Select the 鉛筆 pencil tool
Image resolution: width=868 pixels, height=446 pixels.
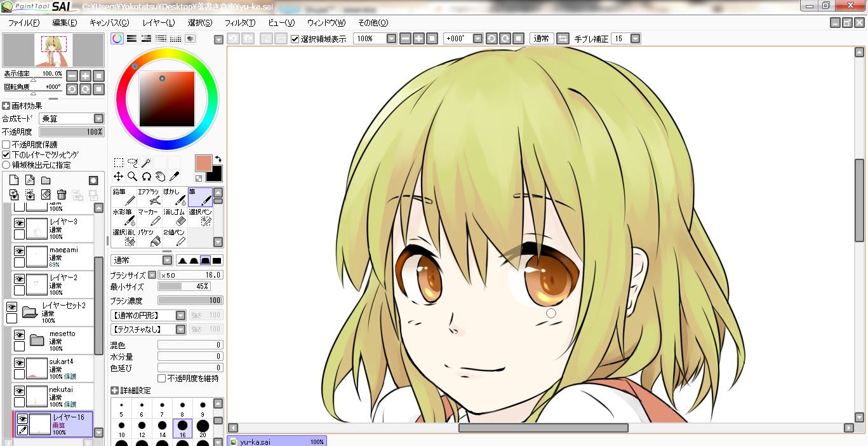coord(124,197)
